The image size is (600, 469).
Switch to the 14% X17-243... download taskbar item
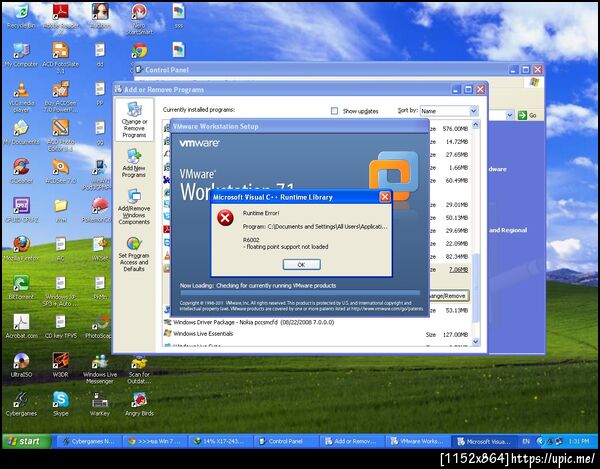click(x=221, y=441)
